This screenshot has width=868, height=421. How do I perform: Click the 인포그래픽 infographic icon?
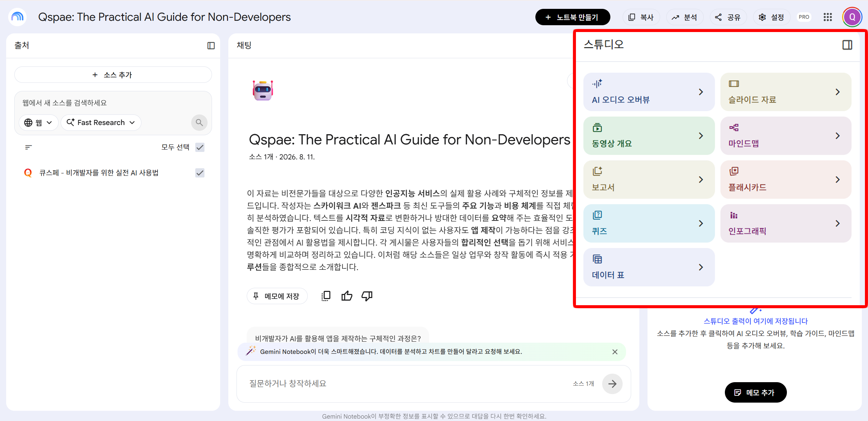pyautogui.click(x=734, y=215)
